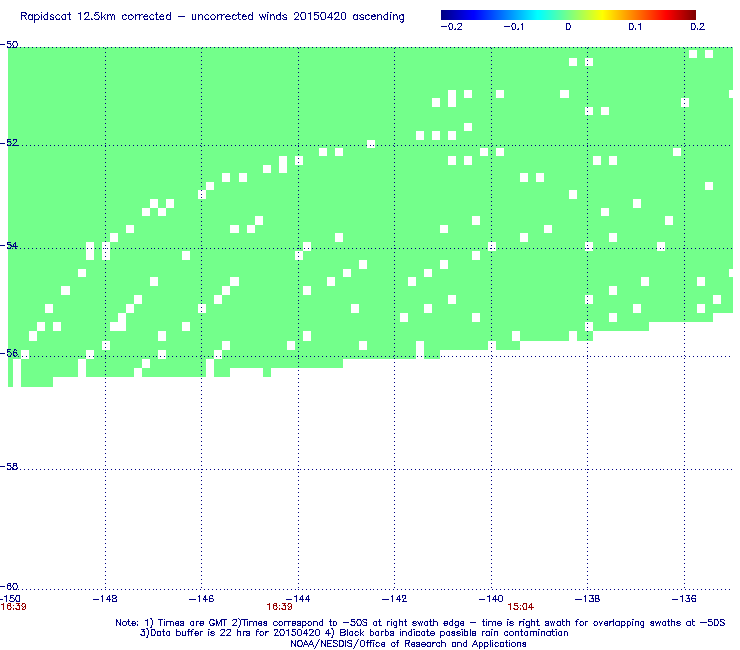740x650 pixels.
Task: Click longitude label '-136'
Action: (x=684, y=599)
